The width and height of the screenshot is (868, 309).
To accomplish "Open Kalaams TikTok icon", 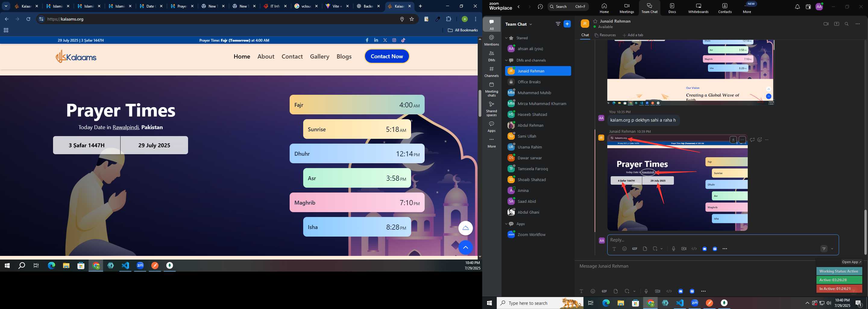I will (x=403, y=40).
